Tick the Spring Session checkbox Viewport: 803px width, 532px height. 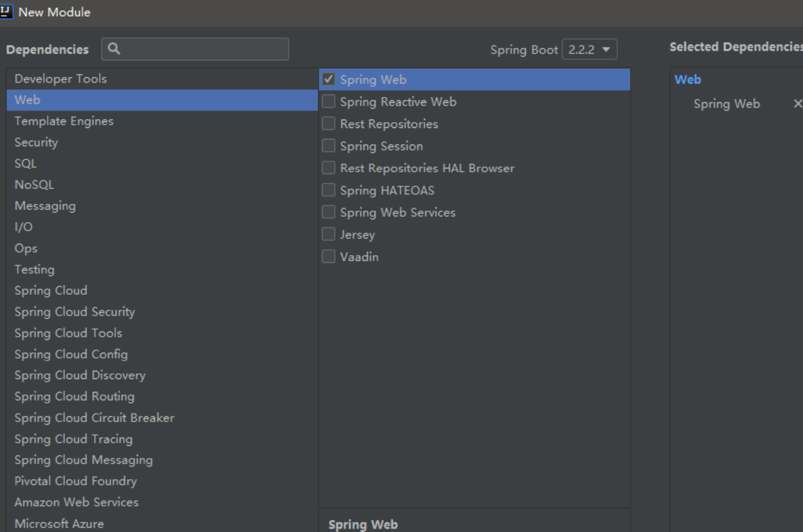pos(329,146)
